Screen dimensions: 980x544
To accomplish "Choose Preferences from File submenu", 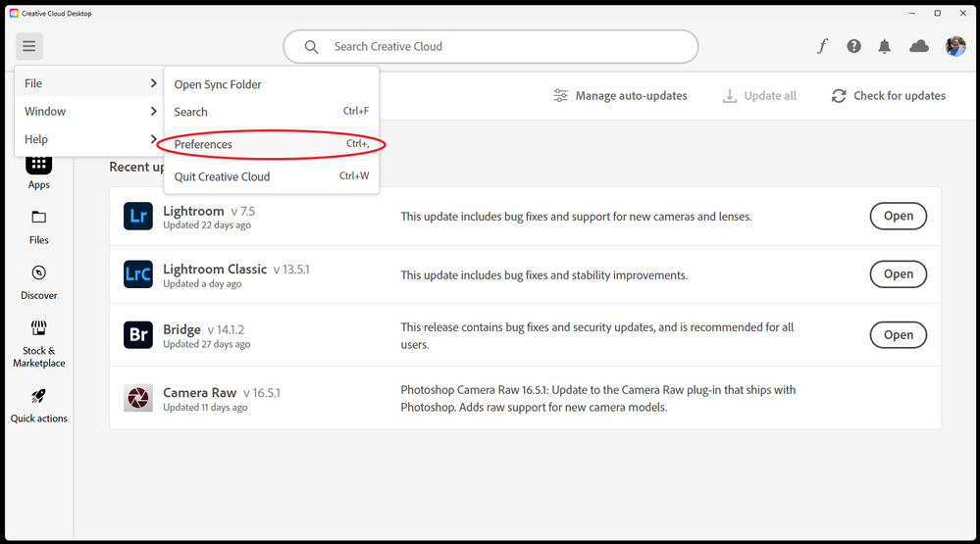I will [x=272, y=144].
